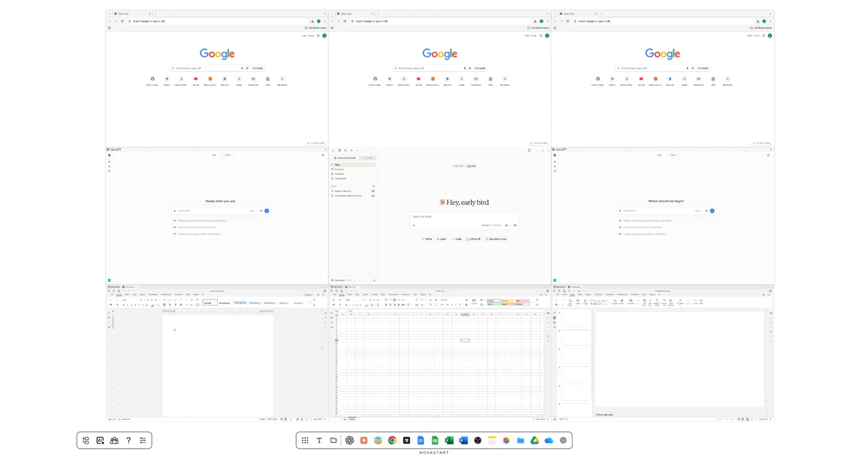
Task: Click the people group icon in the left toolbar
Action: click(114, 440)
